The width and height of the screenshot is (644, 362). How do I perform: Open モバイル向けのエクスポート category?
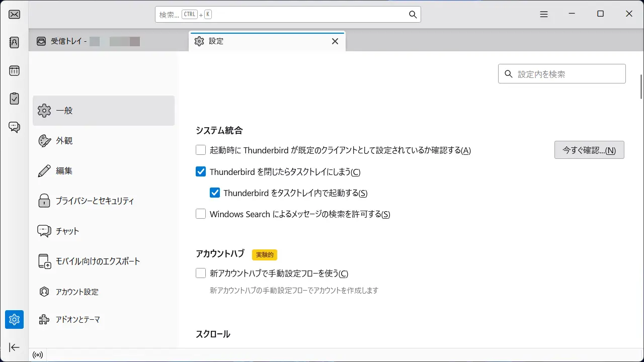tap(104, 261)
